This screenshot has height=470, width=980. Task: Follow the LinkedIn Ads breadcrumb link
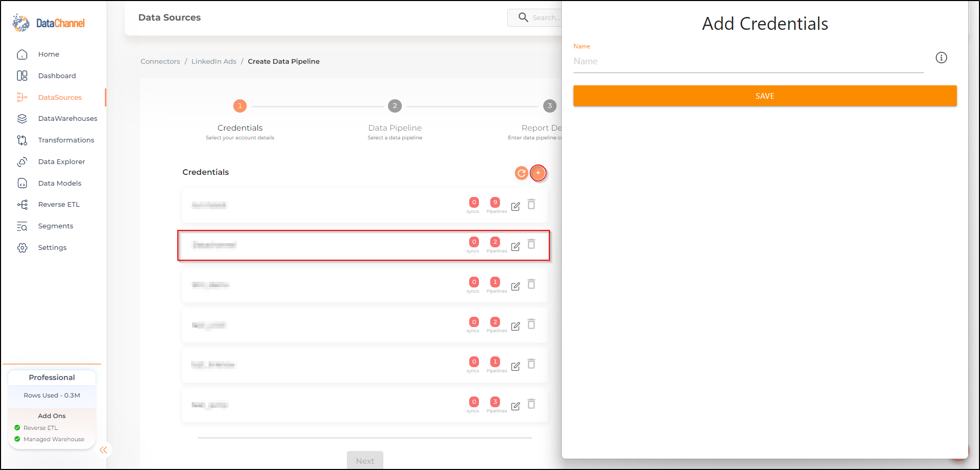click(214, 61)
